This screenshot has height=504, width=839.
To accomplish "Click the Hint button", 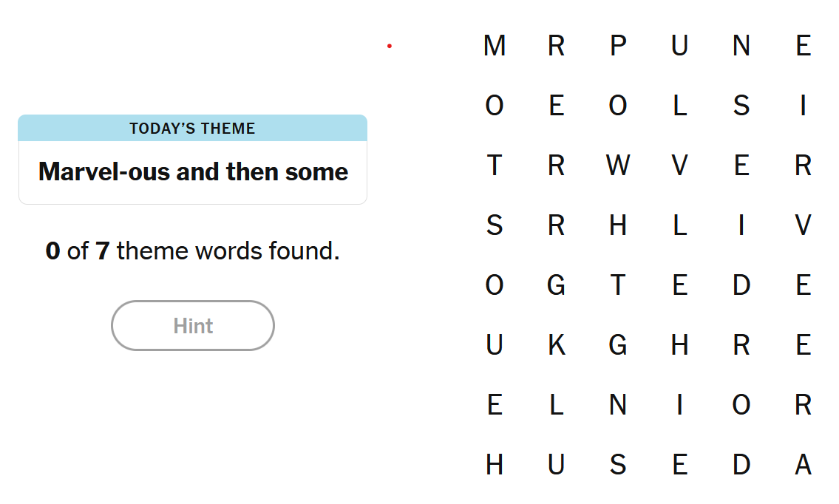I will [x=193, y=325].
